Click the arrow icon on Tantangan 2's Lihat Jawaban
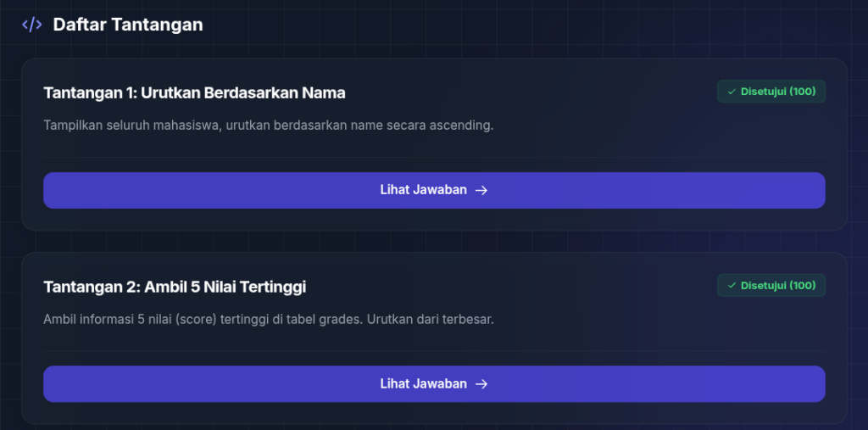This screenshot has width=868, height=430. coord(481,384)
